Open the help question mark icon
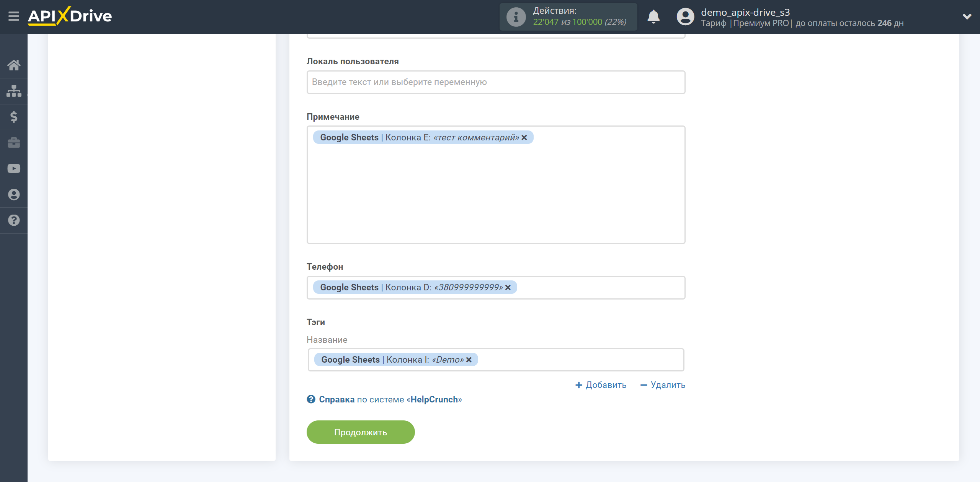The height and width of the screenshot is (482, 980). click(14, 220)
